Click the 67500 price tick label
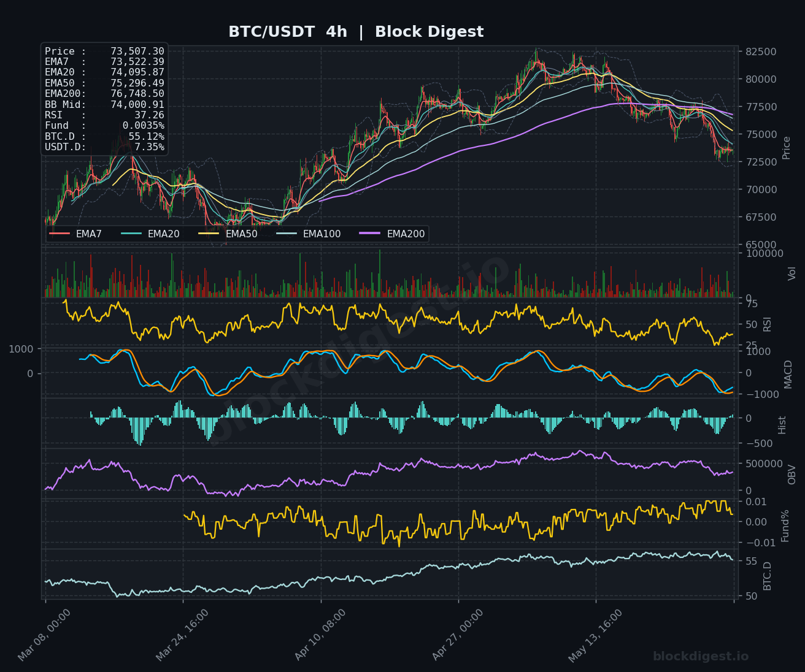The height and width of the screenshot is (672, 805). coord(761,217)
